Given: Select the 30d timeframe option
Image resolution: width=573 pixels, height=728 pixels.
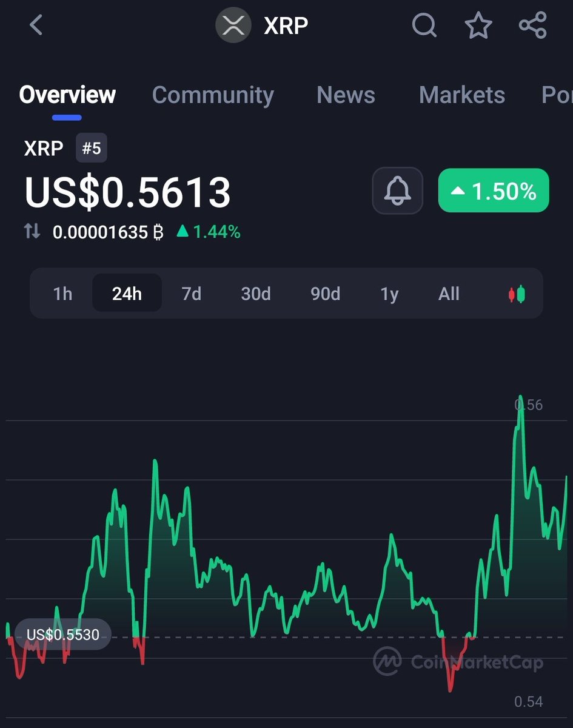Looking at the screenshot, I should pyautogui.click(x=255, y=294).
